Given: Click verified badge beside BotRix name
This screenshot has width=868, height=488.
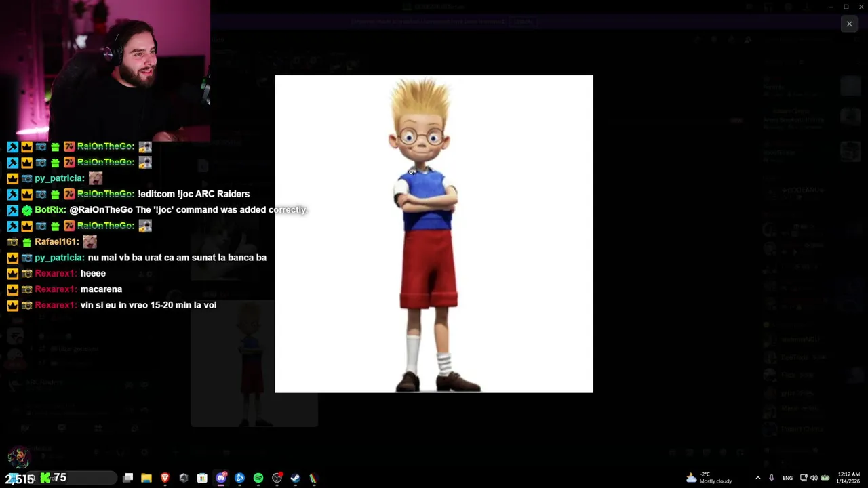Looking at the screenshot, I should coord(26,210).
